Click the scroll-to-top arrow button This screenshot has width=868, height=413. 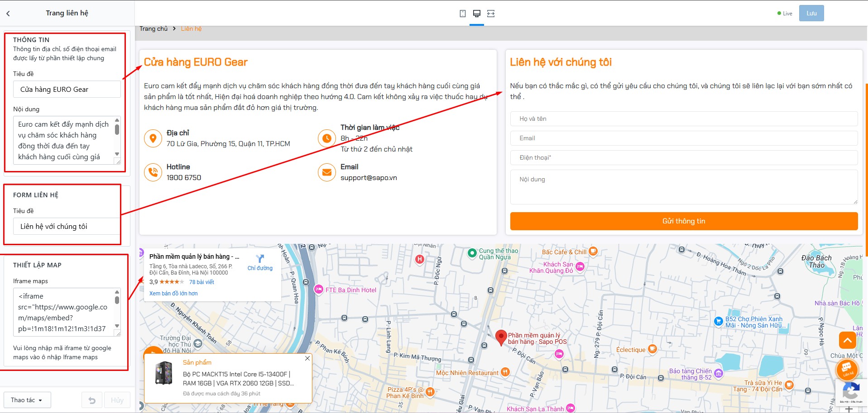point(848,340)
